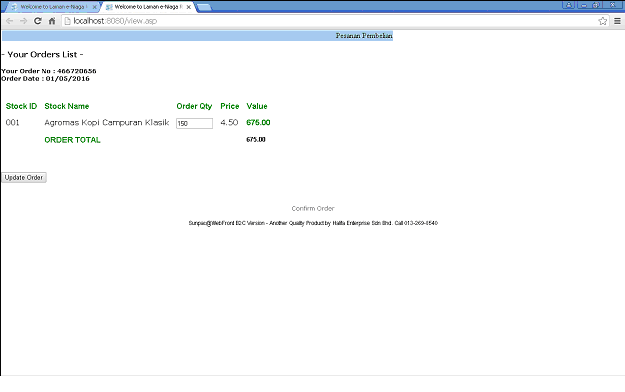Click the page icon beside localhost URL

(x=67, y=21)
